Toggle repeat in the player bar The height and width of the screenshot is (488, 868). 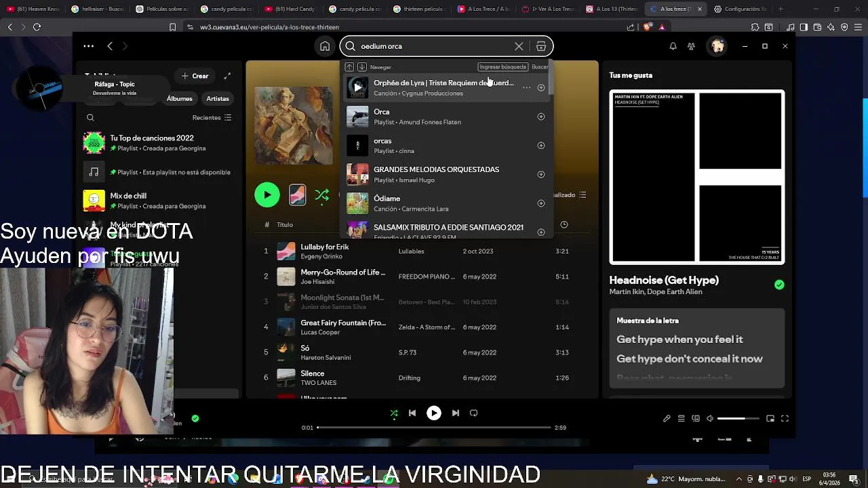[x=474, y=413]
